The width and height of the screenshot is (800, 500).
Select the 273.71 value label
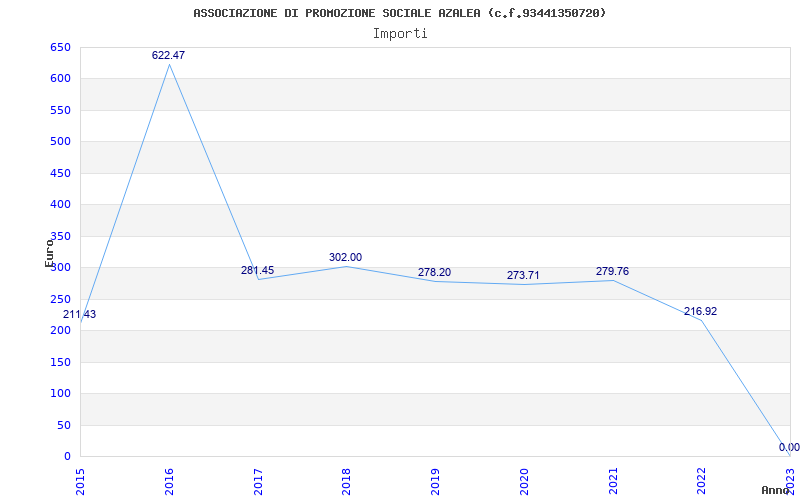click(523, 276)
